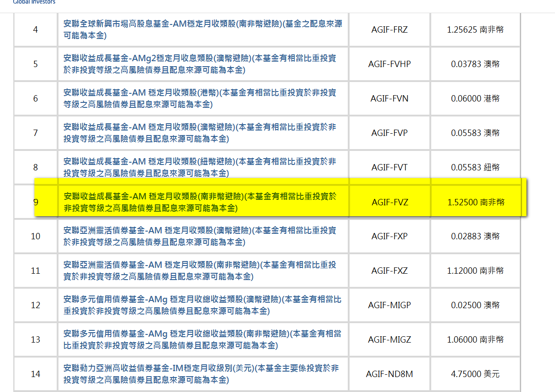The width and height of the screenshot is (555, 392).
Task: Click fund code AGIF-FVP
Action: pyautogui.click(x=389, y=133)
